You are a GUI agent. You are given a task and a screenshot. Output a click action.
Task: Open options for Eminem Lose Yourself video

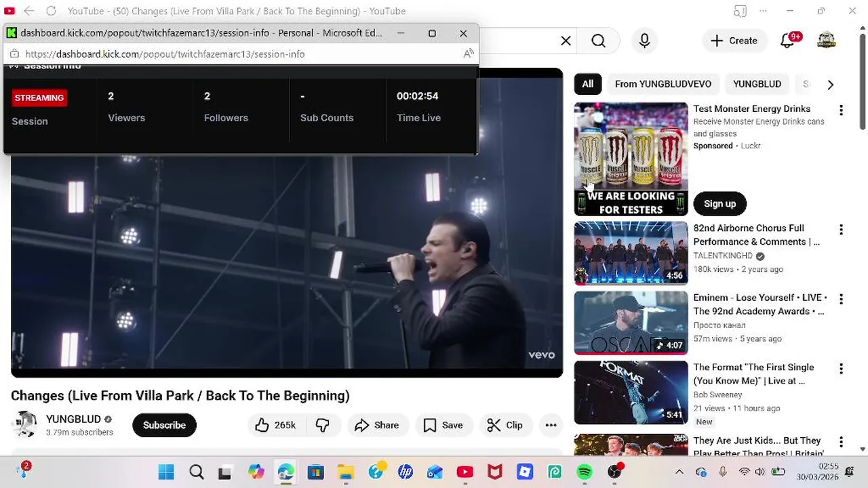[841, 299]
